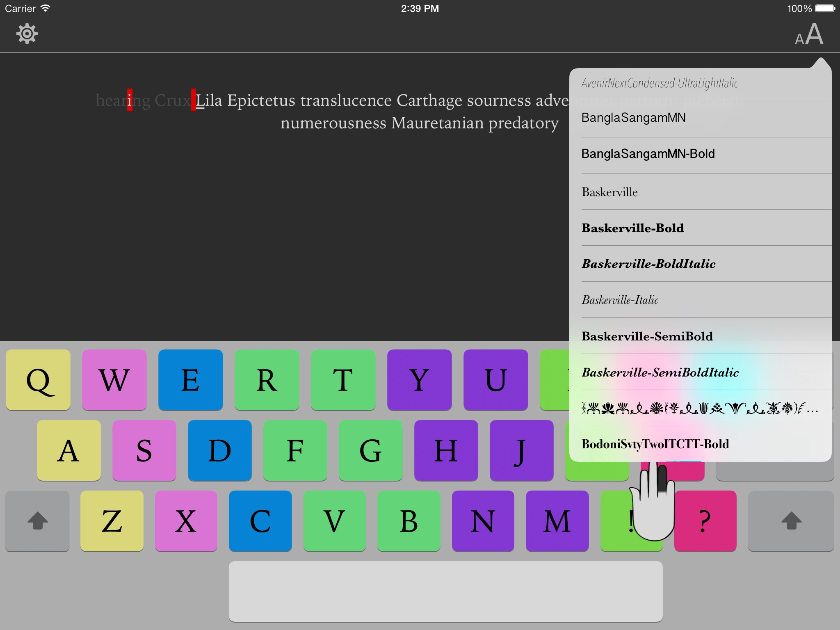
Task: Tap the dimmed word 'hearing'
Action: [x=123, y=101]
